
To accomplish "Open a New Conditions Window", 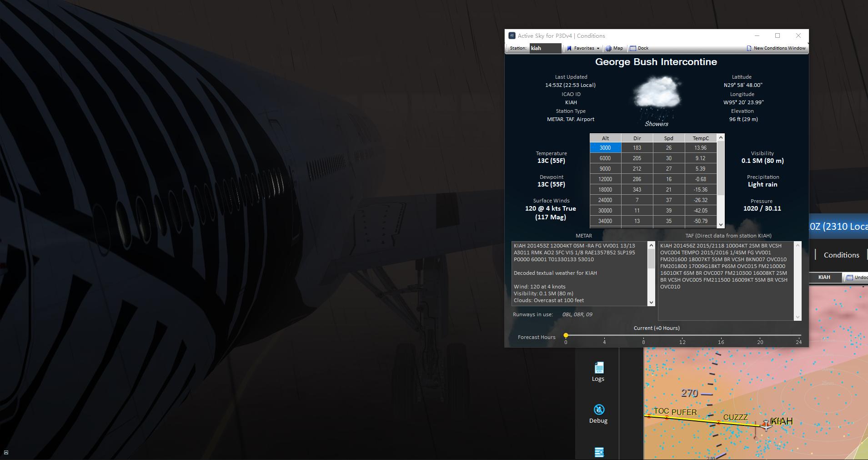I will click(x=776, y=48).
